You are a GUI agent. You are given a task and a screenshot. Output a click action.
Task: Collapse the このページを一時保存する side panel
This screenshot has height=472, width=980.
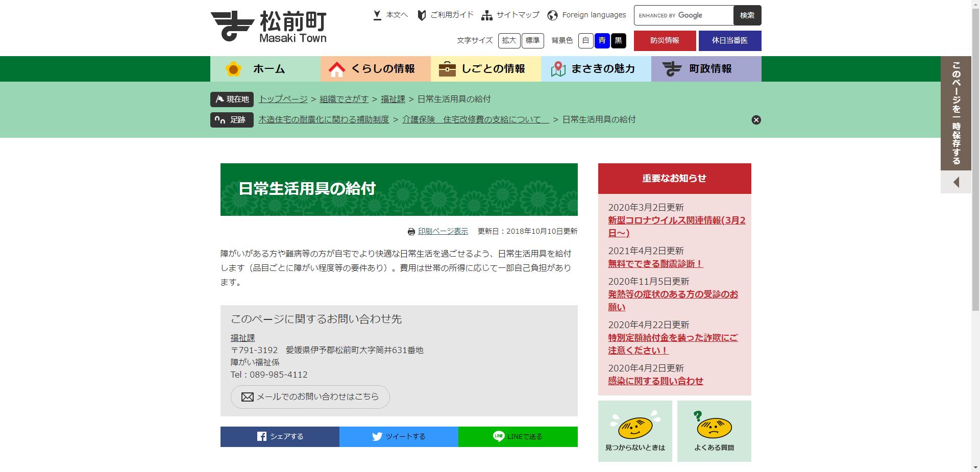(x=955, y=182)
